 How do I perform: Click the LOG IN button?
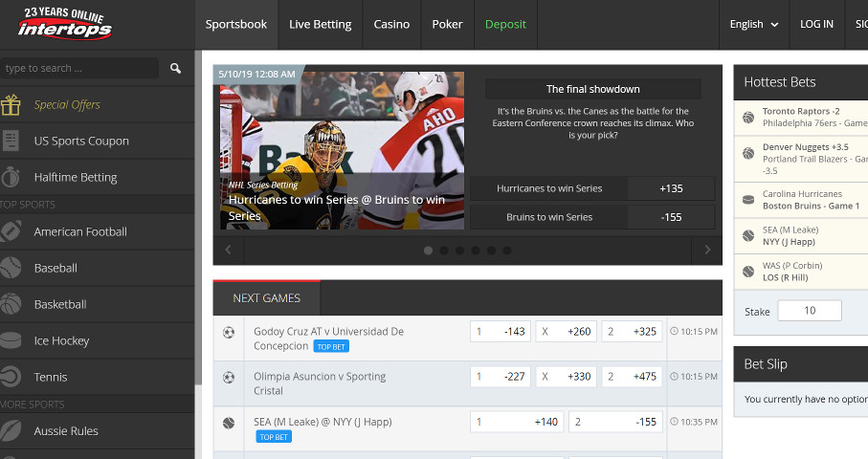(816, 24)
